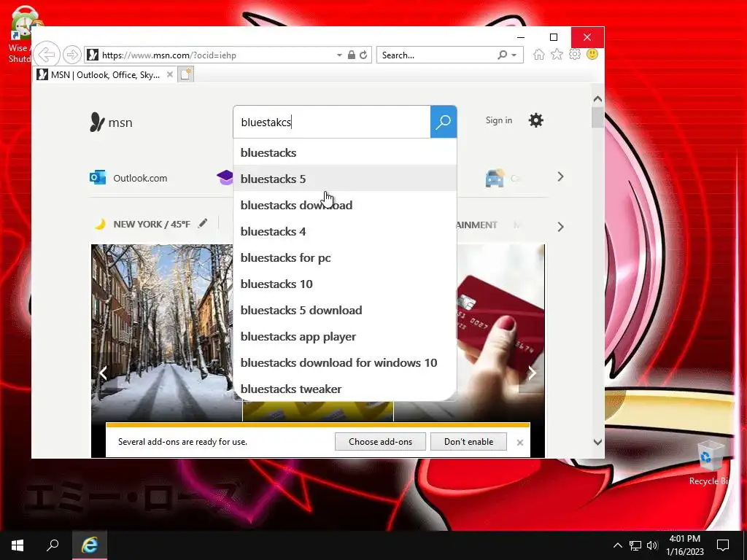Select the Recycle Bin desktop icon
Image resolution: width=747 pixels, height=560 pixels.
pos(711,463)
